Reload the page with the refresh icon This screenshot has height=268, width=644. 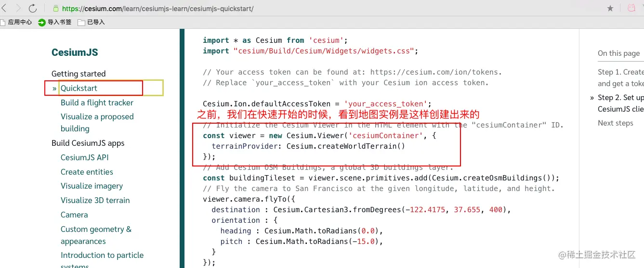[33, 8]
